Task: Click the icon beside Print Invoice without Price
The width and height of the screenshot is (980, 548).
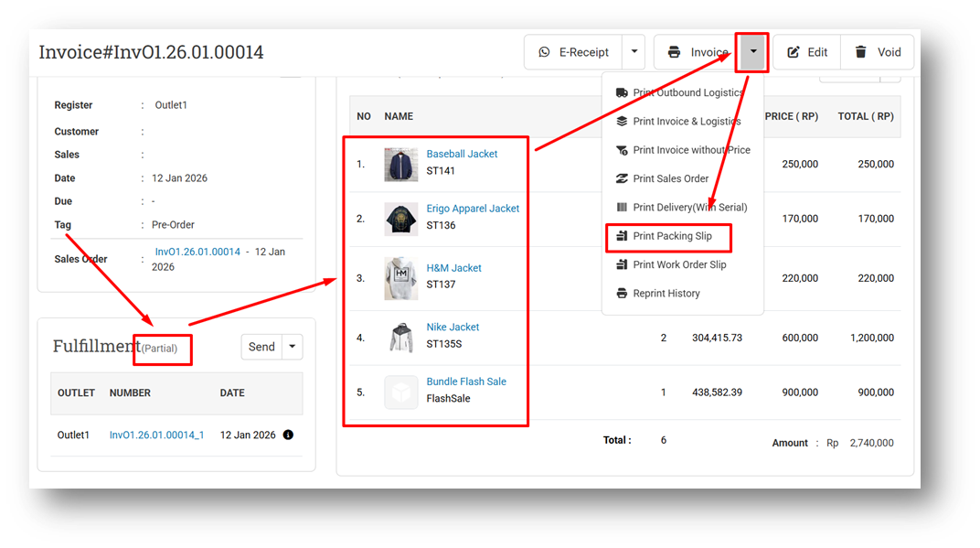Action: 622,150
